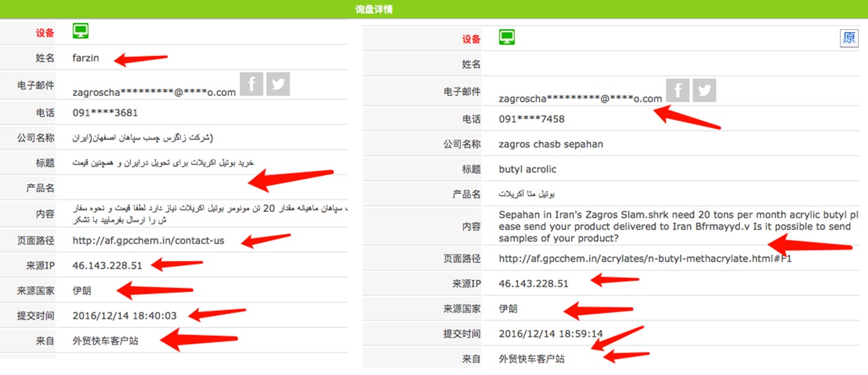Click the green monitor device icon in left panel
The height and width of the screenshot is (375, 868).
coord(80,31)
